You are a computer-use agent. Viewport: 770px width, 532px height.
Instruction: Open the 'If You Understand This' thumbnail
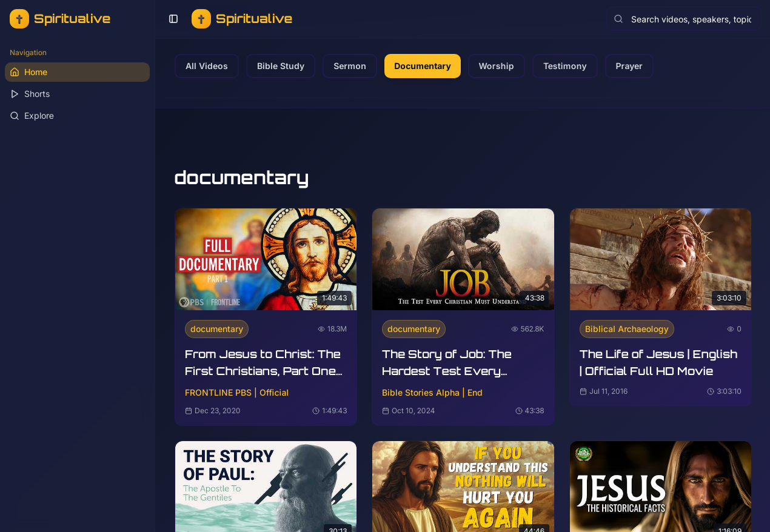tap(463, 487)
